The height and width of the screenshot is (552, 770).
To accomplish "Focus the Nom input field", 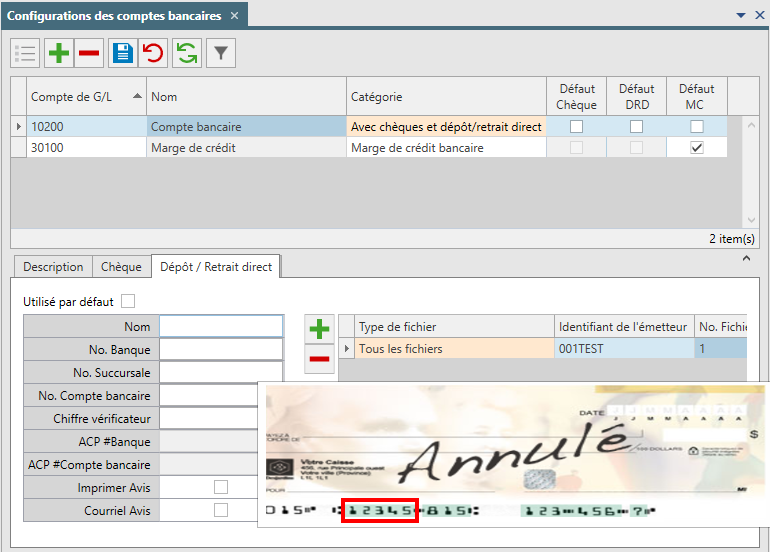I will (x=221, y=327).
